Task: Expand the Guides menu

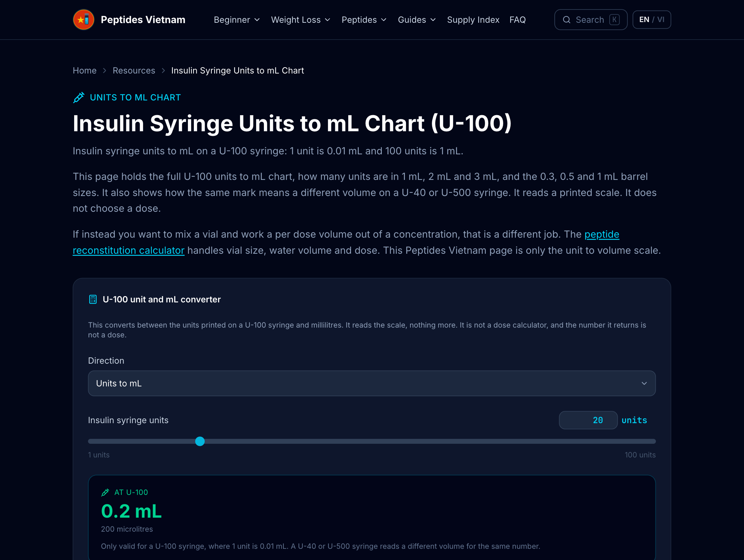Action: (417, 20)
